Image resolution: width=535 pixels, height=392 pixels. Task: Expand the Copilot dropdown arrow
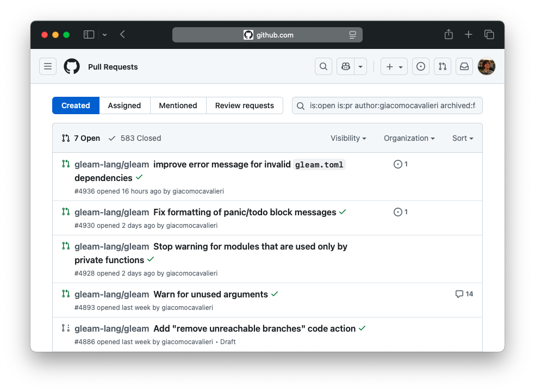[x=360, y=66]
